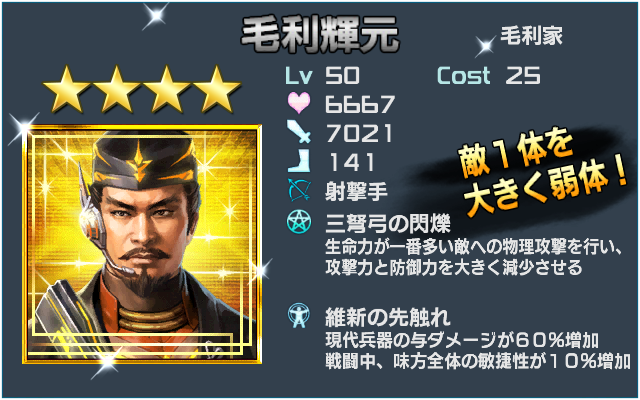Click the 維新の先触れ ability name
This screenshot has width=640, height=400.
pos(388,317)
